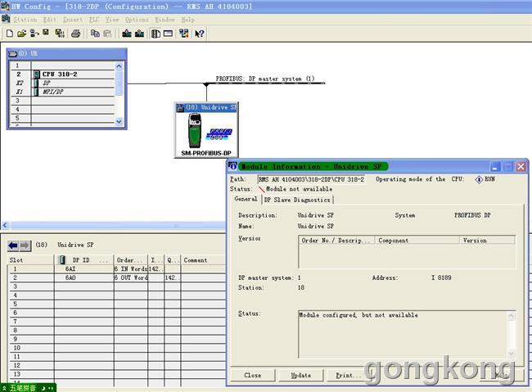
Task: Click the Copy toolbar icon
Action: [x=95, y=34]
